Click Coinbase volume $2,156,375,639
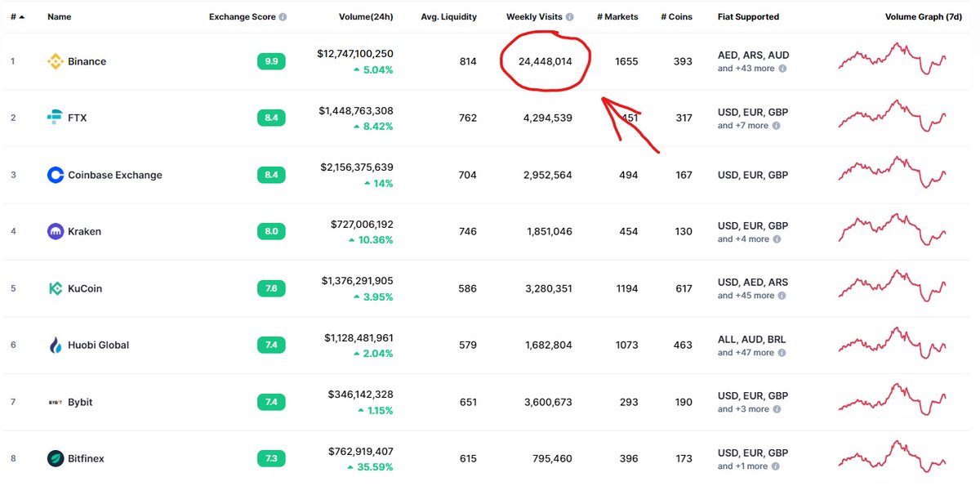 pyautogui.click(x=357, y=167)
